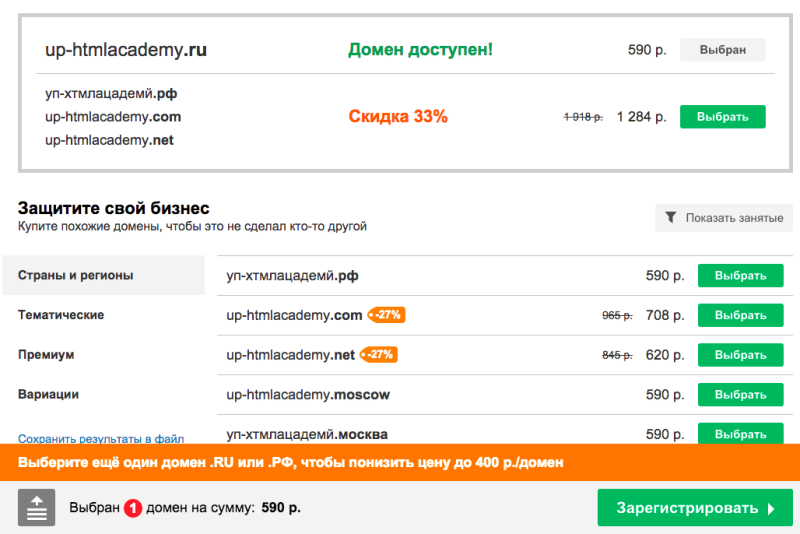
Task: Switch to the "Тематические" category
Action: [61, 315]
